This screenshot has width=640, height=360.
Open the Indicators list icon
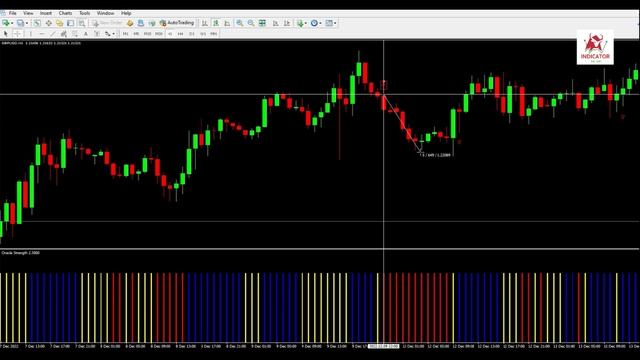pyautogui.click(x=300, y=23)
